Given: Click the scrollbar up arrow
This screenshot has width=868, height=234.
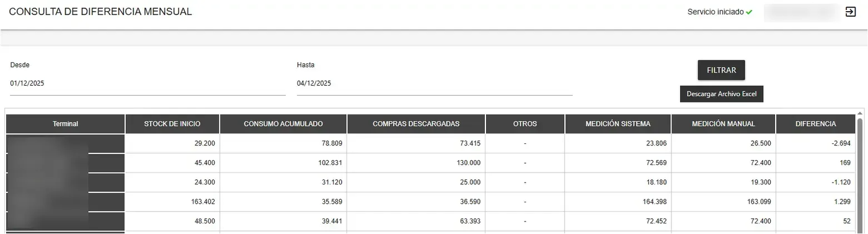Looking at the screenshot, I should [860, 114].
